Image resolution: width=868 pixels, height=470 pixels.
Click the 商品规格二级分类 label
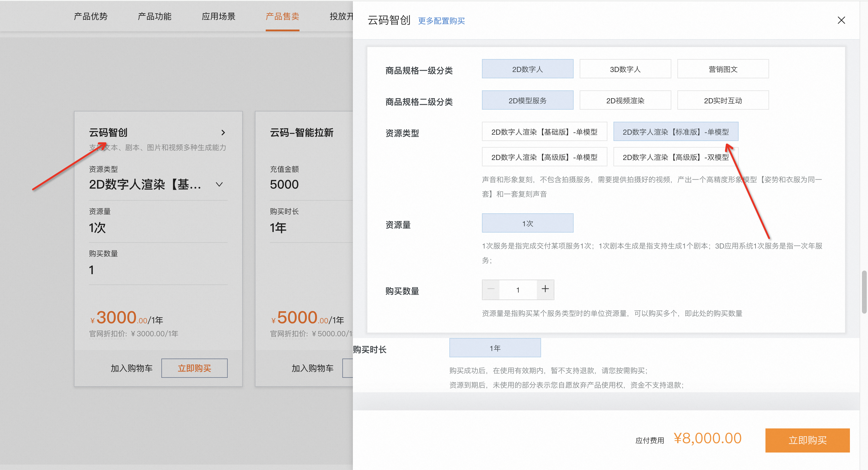(419, 102)
